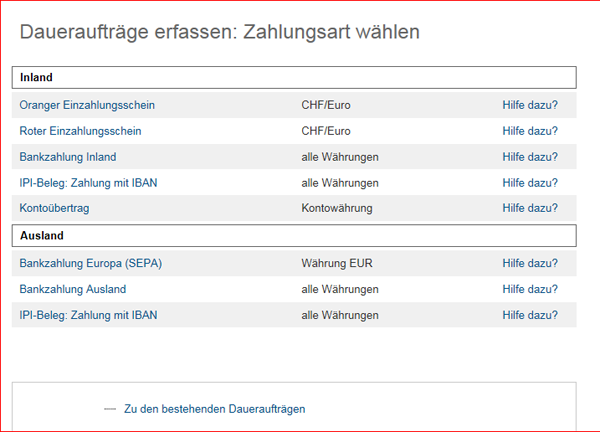Click the Inland section header

click(x=294, y=78)
